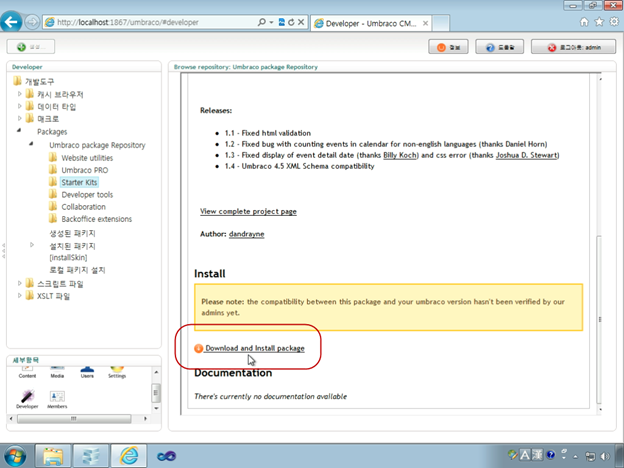624x468 pixels.
Task: Click the Umbraco PRO folder icon
Action: pos(53,170)
